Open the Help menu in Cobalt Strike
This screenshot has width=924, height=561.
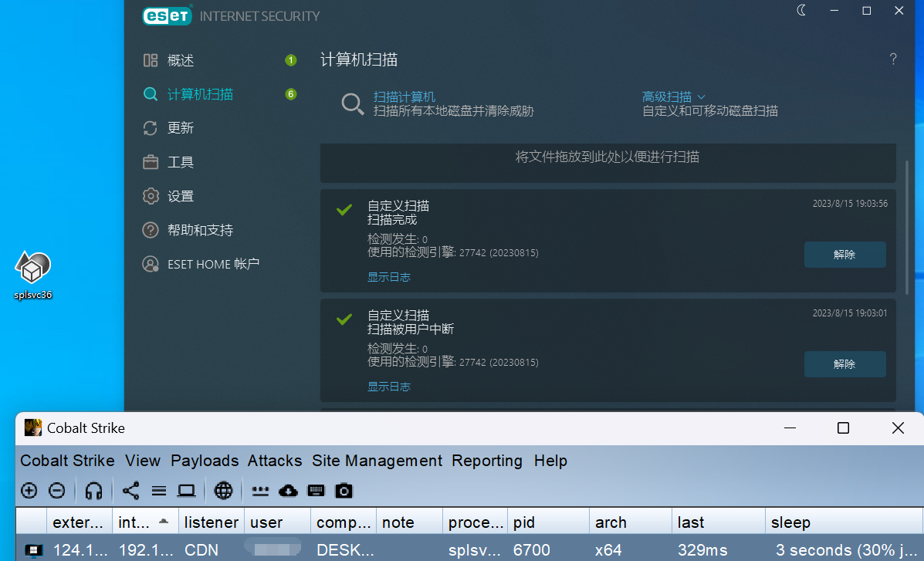pos(550,460)
